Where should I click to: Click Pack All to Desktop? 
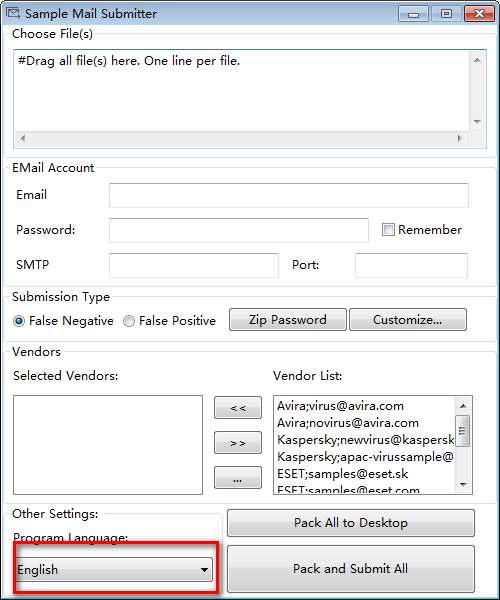click(x=351, y=523)
